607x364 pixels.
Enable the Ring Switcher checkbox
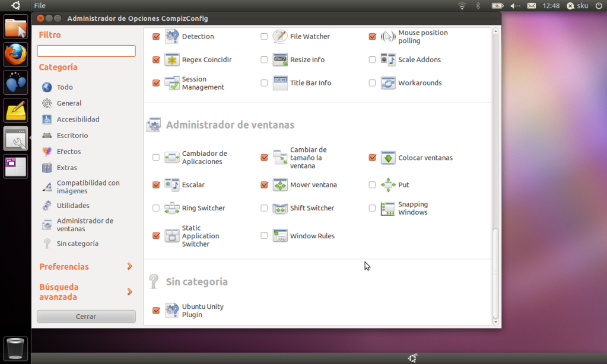click(x=156, y=207)
